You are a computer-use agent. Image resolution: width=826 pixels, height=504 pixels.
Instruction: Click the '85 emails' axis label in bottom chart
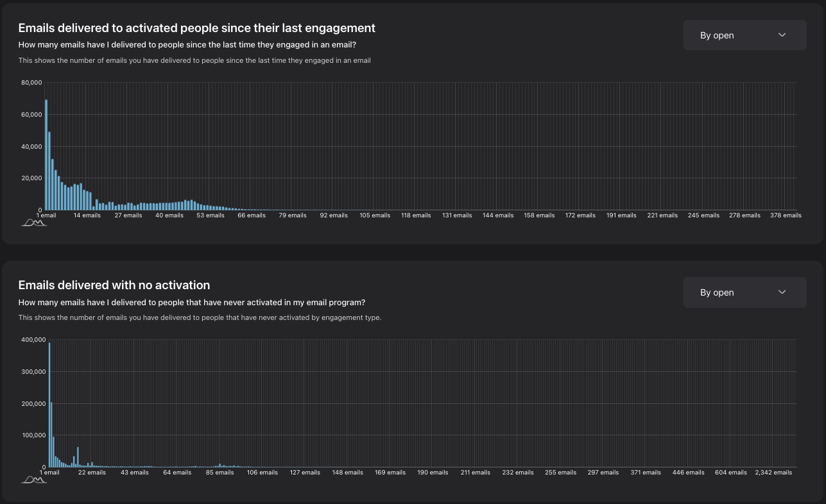219,473
